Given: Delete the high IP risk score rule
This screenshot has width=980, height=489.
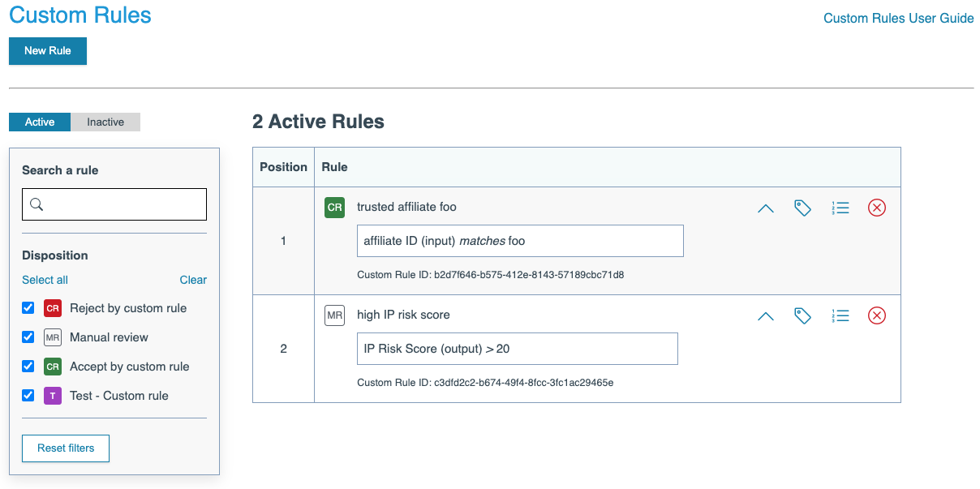Looking at the screenshot, I should (x=877, y=316).
